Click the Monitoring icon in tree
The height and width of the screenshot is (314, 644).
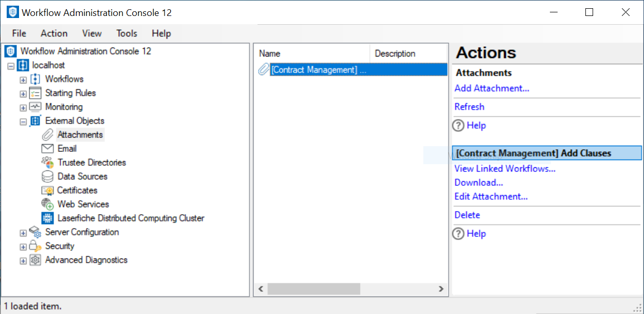[x=35, y=107]
